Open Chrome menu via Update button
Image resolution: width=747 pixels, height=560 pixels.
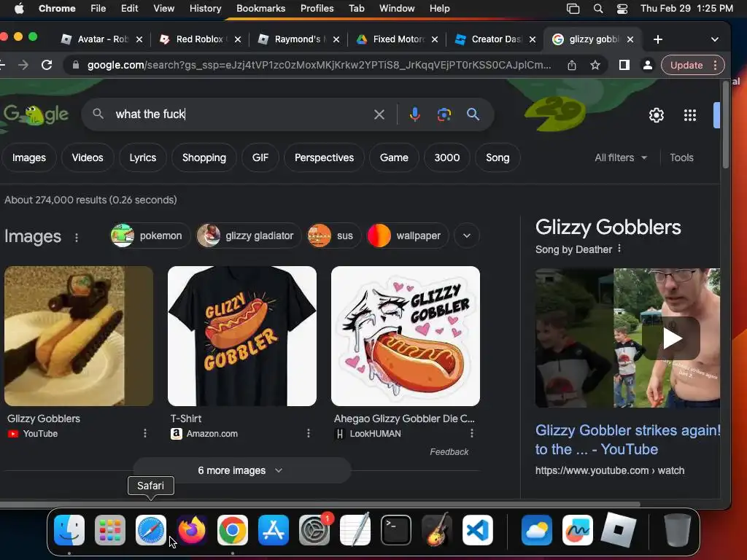point(693,65)
